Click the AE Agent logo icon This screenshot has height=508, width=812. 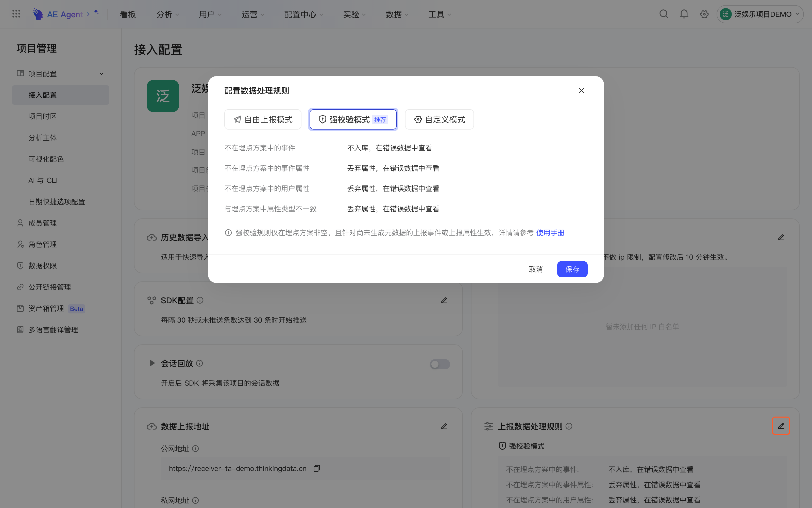pos(37,14)
